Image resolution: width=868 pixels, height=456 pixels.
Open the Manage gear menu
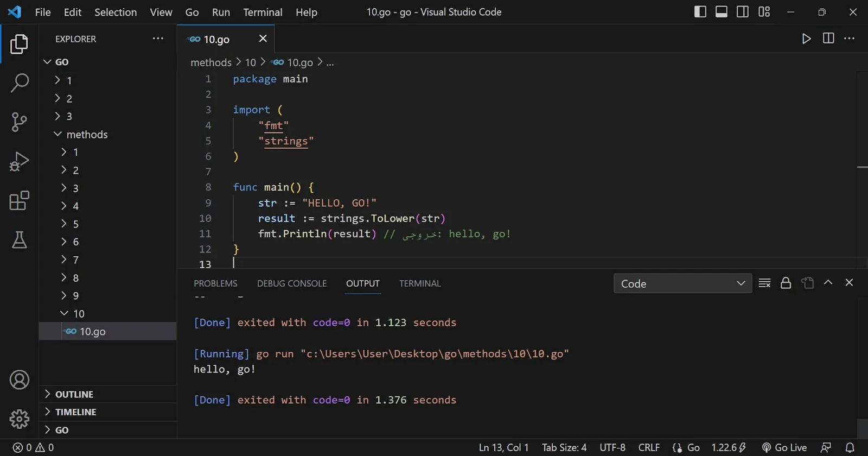click(x=19, y=419)
